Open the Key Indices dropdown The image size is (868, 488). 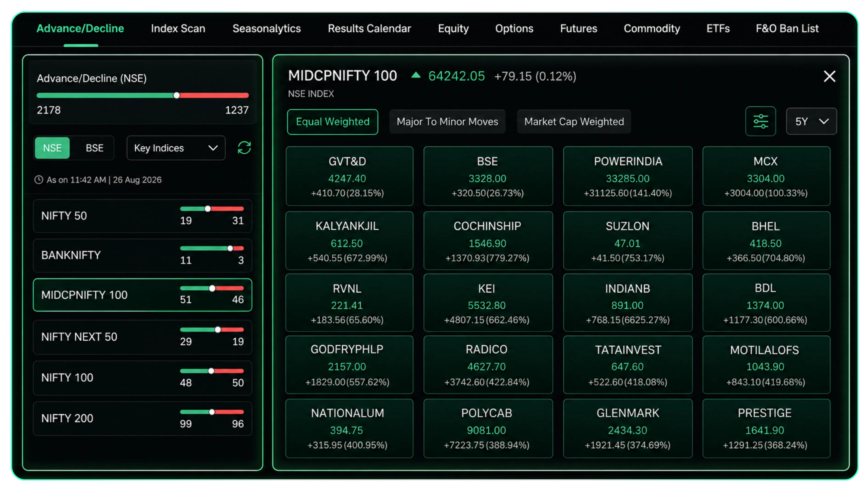pyautogui.click(x=176, y=148)
